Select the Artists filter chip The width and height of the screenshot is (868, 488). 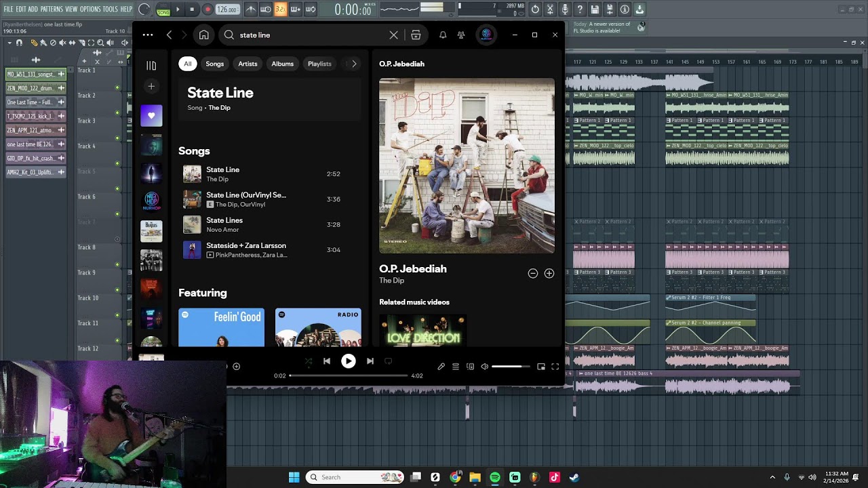(248, 64)
